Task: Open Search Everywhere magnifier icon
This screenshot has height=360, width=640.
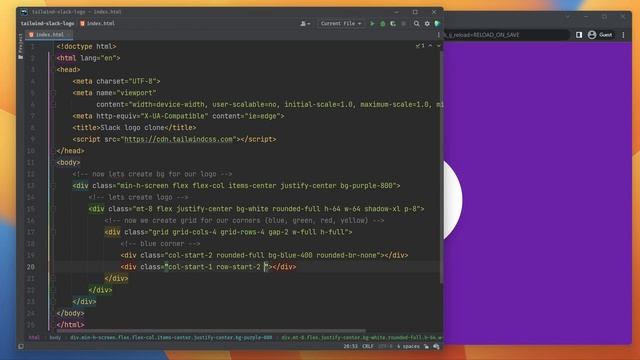Action: click(x=416, y=24)
